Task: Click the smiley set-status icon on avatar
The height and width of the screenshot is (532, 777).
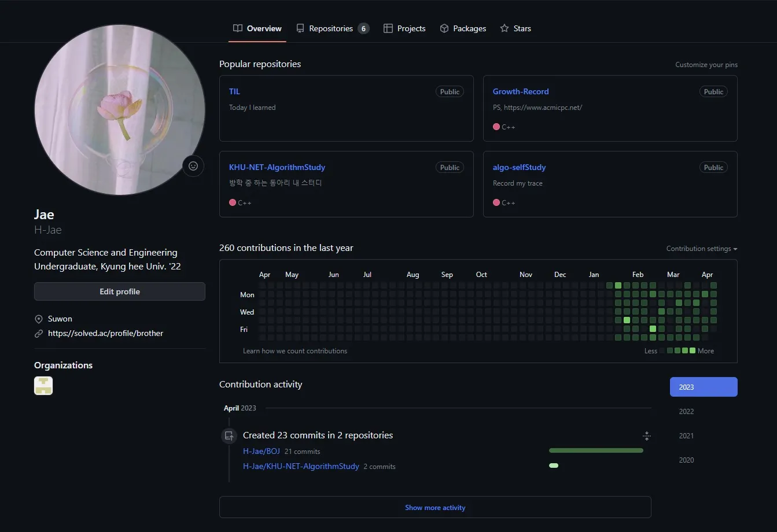Action: point(193,166)
